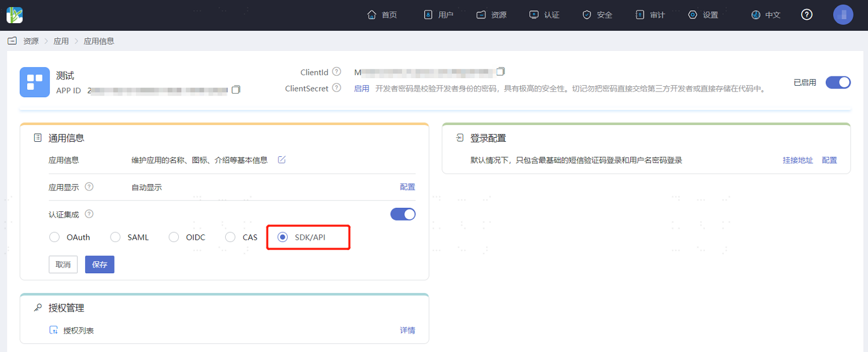Click the help question mark icon

(x=807, y=15)
